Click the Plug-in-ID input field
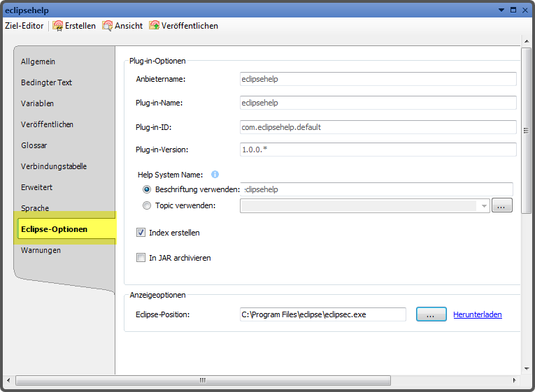This screenshot has height=392, width=535. [x=378, y=127]
